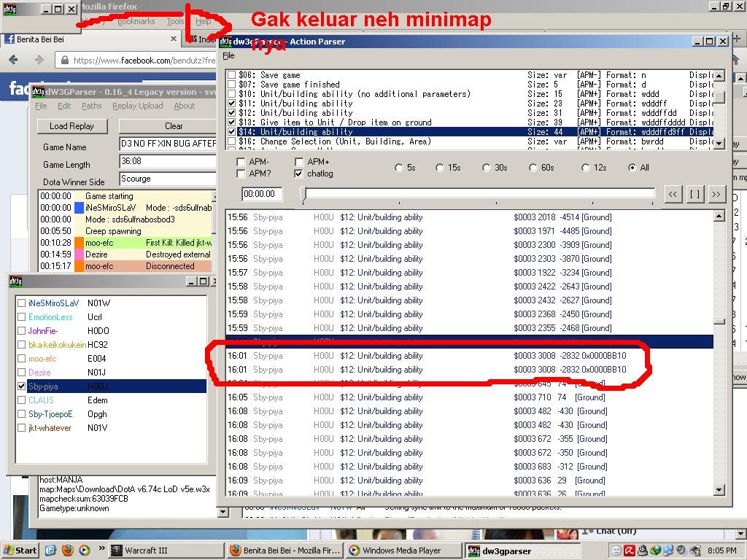
Task: Select the 60s interval radio button
Action: [x=533, y=168]
